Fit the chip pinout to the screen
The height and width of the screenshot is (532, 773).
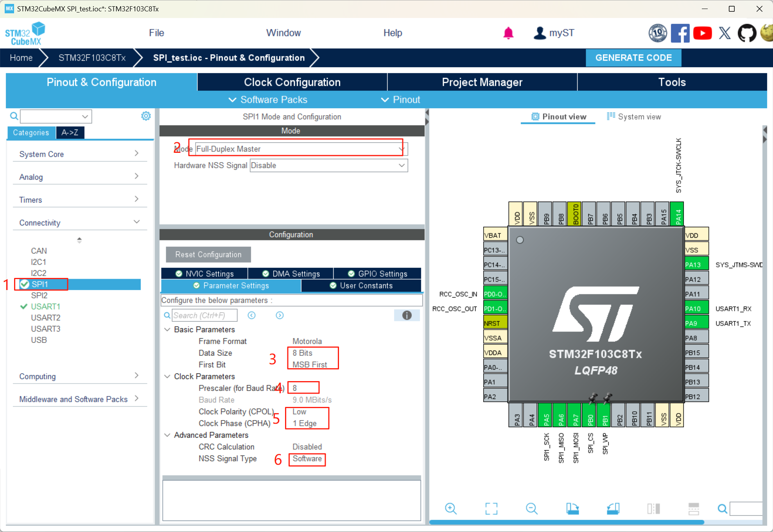[491, 509]
